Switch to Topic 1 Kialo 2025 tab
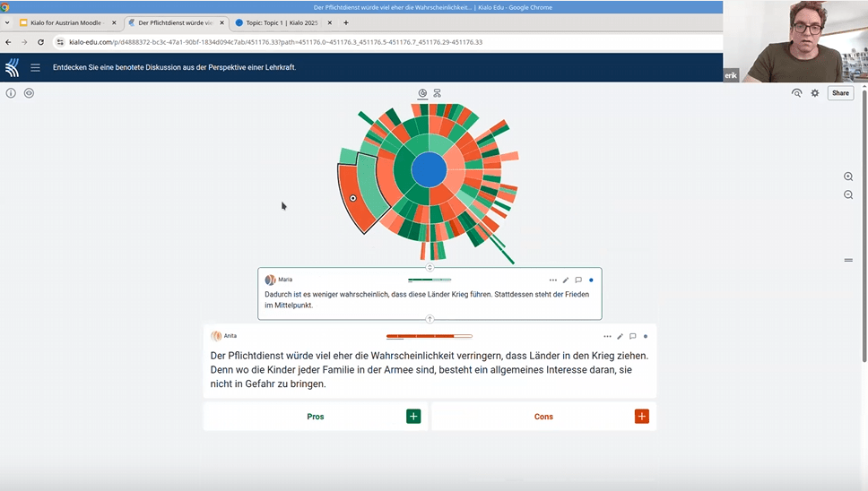This screenshot has width=868, height=491. click(x=281, y=22)
